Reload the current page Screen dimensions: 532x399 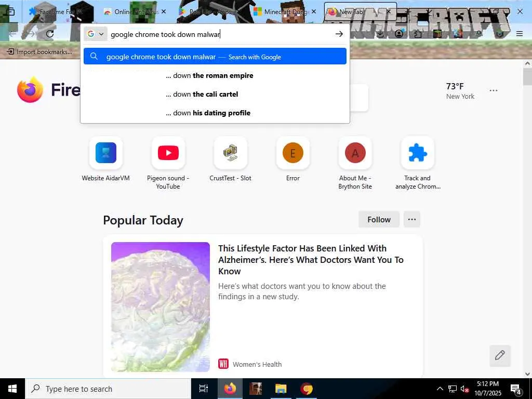point(50,34)
